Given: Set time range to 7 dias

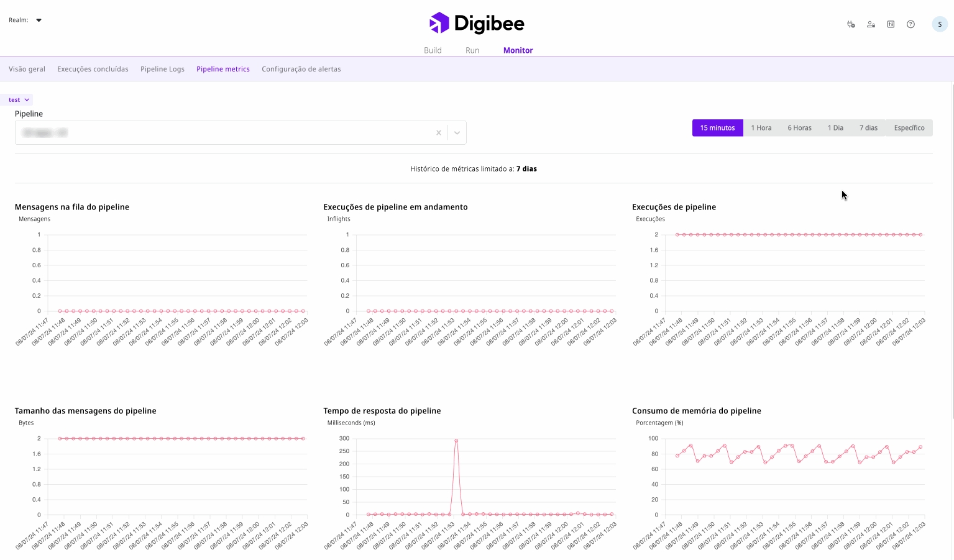Looking at the screenshot, I should click(868, 128).
